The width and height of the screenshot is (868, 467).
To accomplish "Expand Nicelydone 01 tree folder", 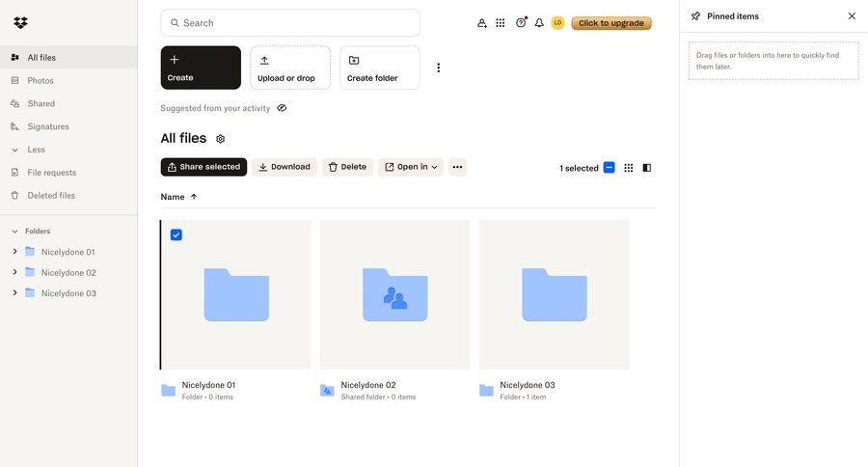I will pyautogui.click(x=14, y=252).
